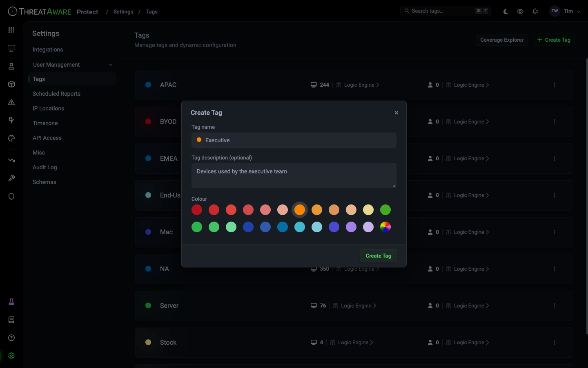The height and width of the screenshot is (368, 588).
Task: Click the downward trend icon in the left rail
Action: 11,160
